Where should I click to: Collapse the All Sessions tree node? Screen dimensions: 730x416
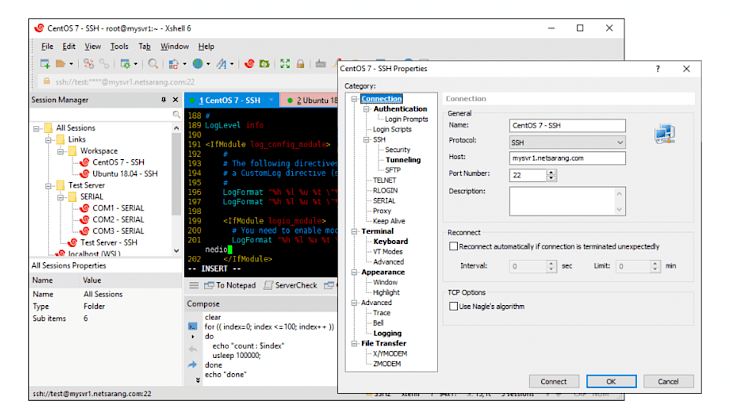pos(37,128)
